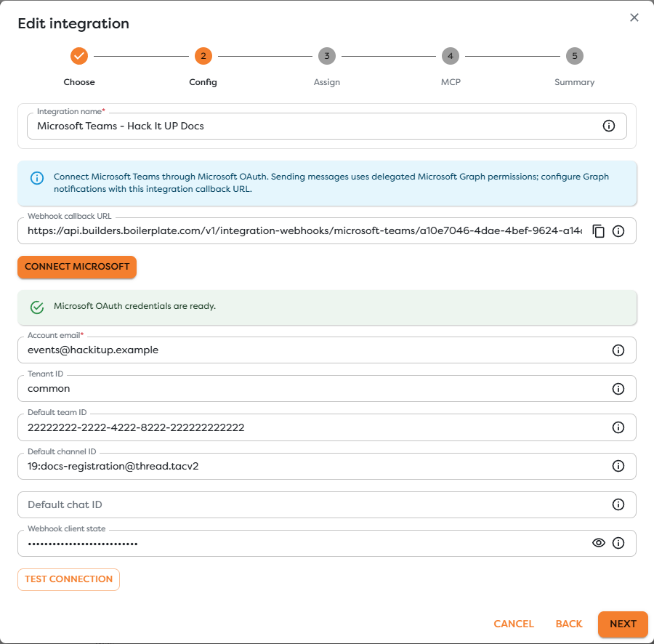Select step 2 Config circle
This screenshot has height=644, width=654.
(203, 56)
